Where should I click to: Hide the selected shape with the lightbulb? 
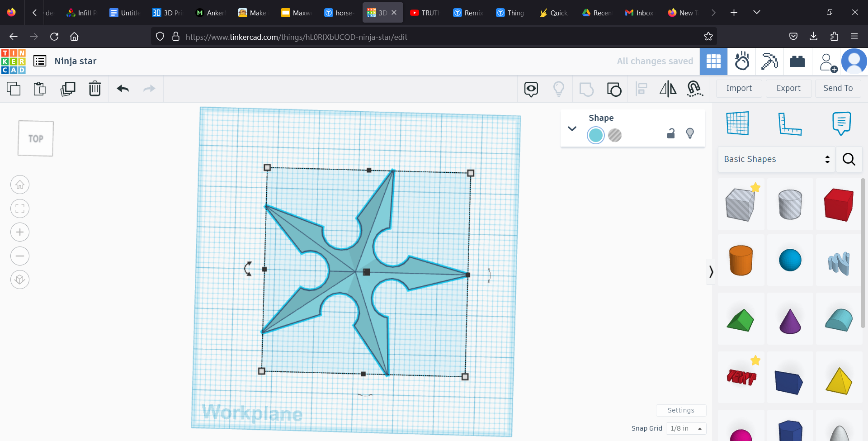[690, 133]
